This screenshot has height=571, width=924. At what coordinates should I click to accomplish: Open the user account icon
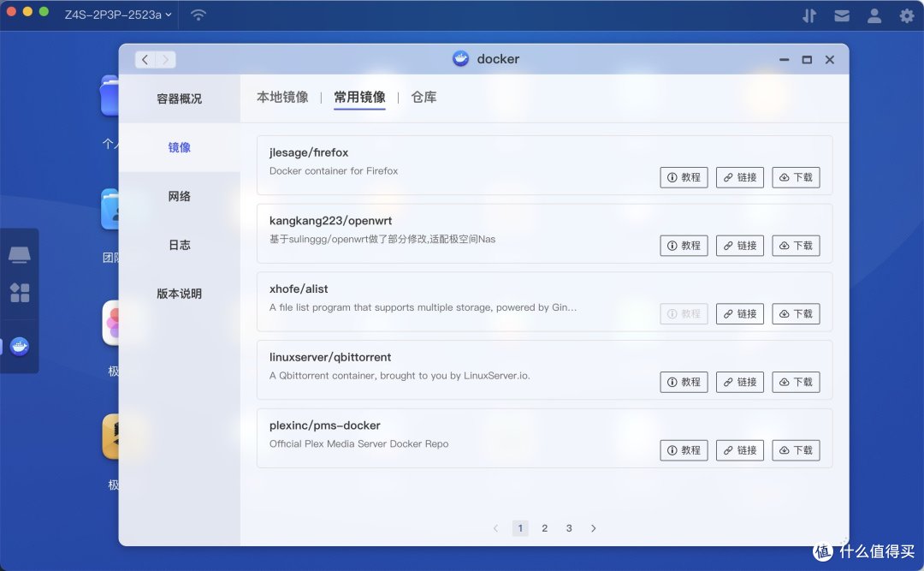[x=874, y=15]
